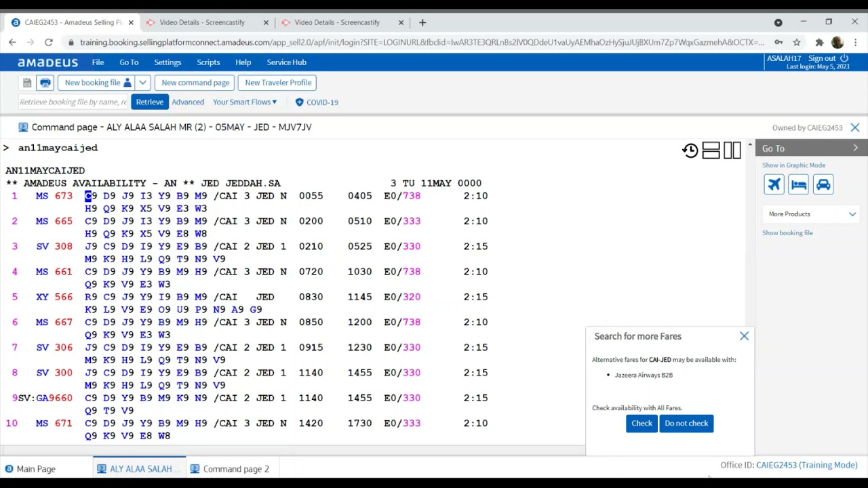Open browser three-dot menu
Viewport: 868px width, 488px height.
[x=855, y=42]
